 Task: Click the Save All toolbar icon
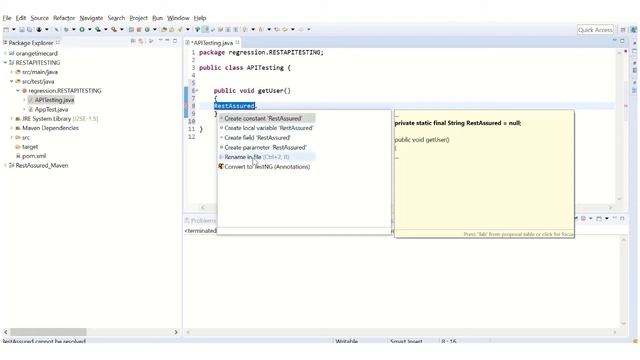coord(29,29)
